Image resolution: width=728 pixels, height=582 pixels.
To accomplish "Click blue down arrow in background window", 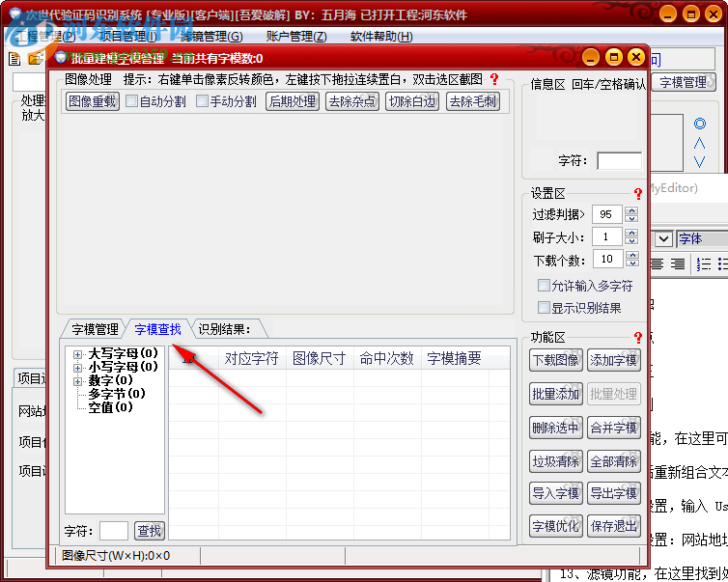I will coord(700,161).
